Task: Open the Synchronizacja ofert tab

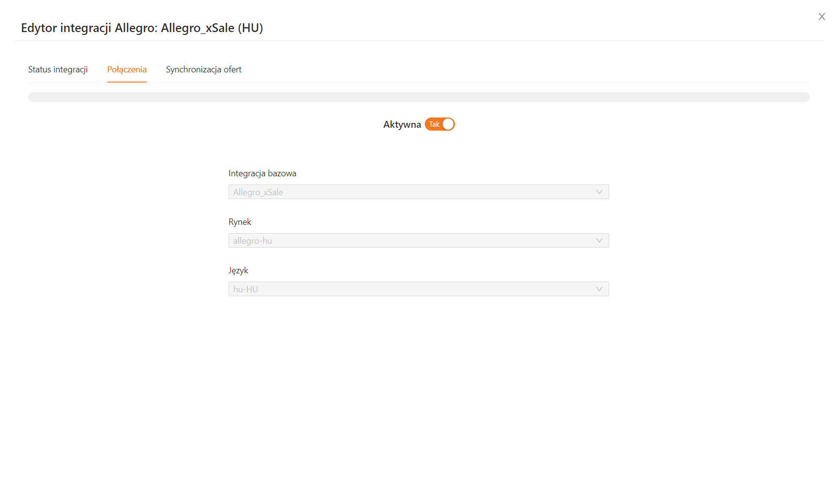Action: click(x=203, y=69)
